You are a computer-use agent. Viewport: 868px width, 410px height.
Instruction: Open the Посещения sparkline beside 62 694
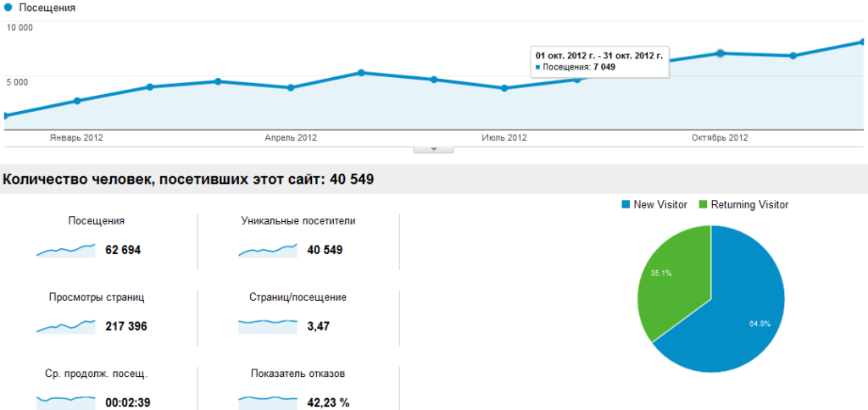pos(66,250)
